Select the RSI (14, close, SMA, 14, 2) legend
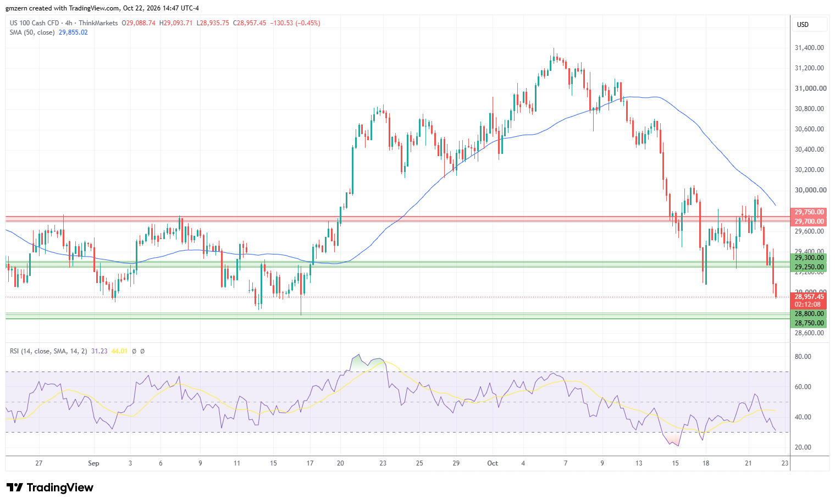The height and width of the screenshot is (504, 835). tap(48, 351)
